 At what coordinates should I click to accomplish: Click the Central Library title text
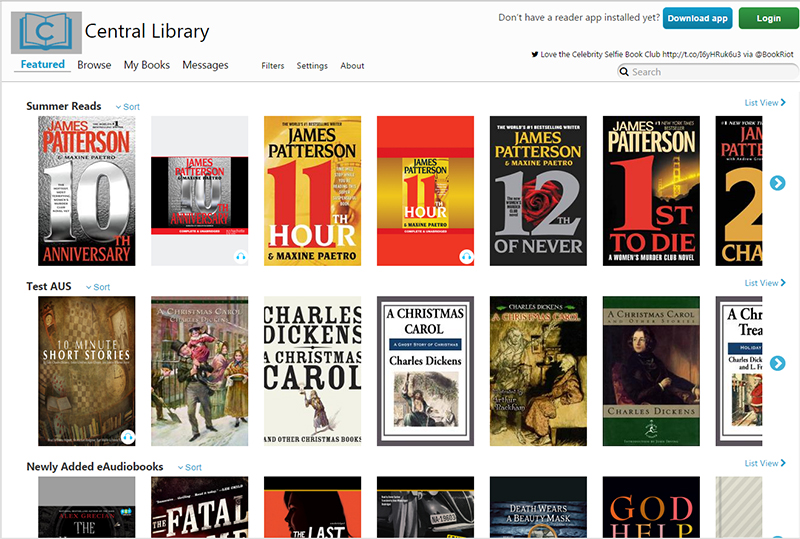(x=147, y=31)
